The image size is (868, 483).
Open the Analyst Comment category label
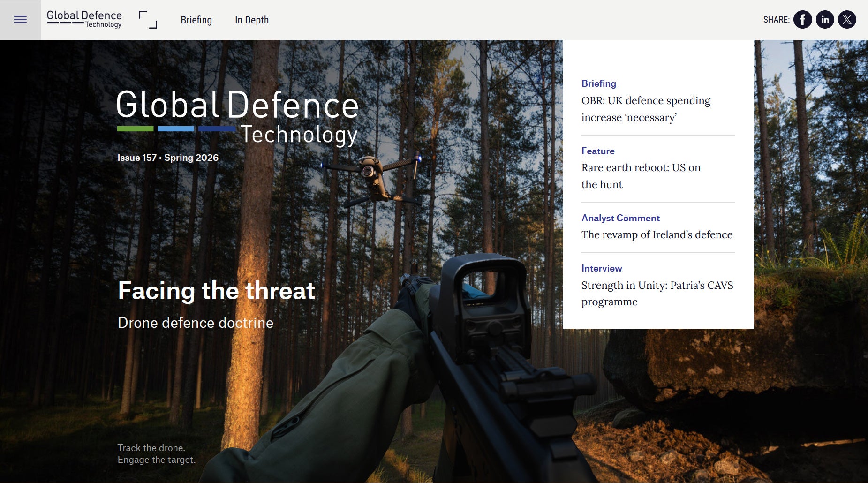pyautogui.click(x=620, y=218)
